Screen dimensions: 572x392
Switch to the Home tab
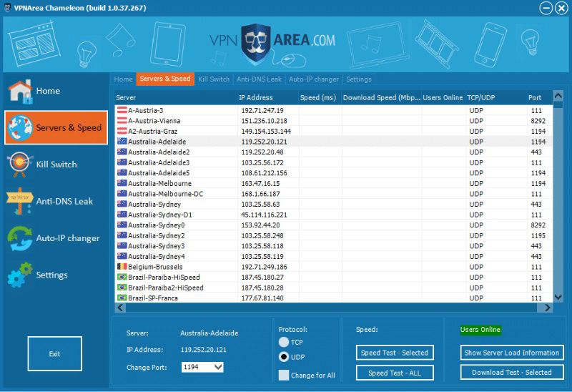coord(123,79)
